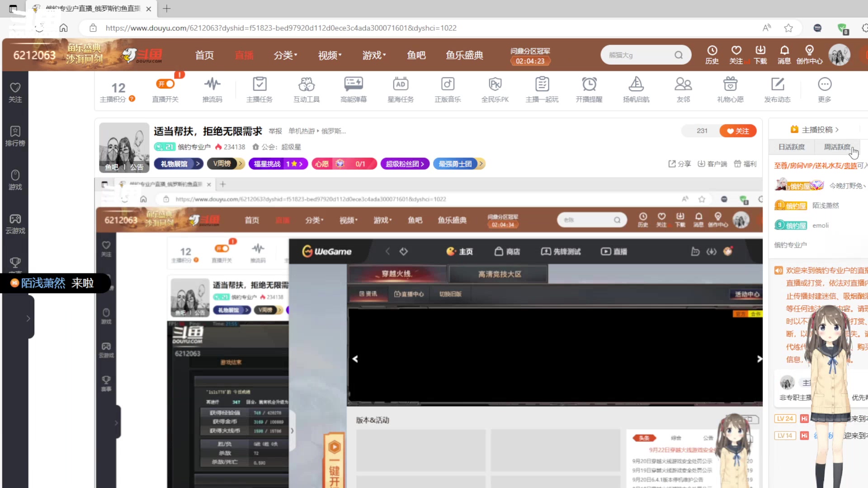Open 消息 notification bell in header
This screenshot has height=488, width=868.
784,55
